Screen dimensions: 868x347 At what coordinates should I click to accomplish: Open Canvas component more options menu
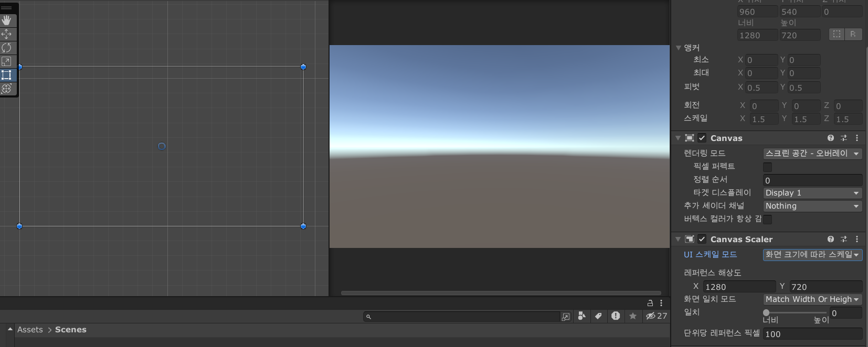(x=857, y=138)
